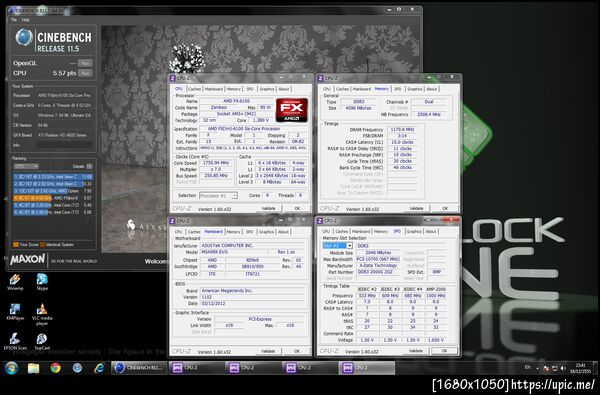Open the Processor selection dropdown in CPU-Z
Viewport: 600px width, 395px height.
[x=218, y=196]
